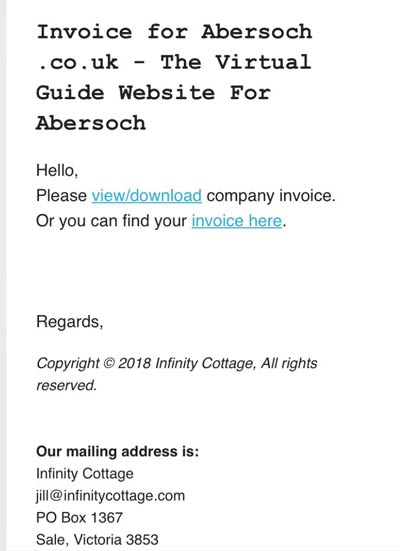The image size is (400, 551).
Task: Click the final 'Abersoch' heading word
Action: click(91, 123)
